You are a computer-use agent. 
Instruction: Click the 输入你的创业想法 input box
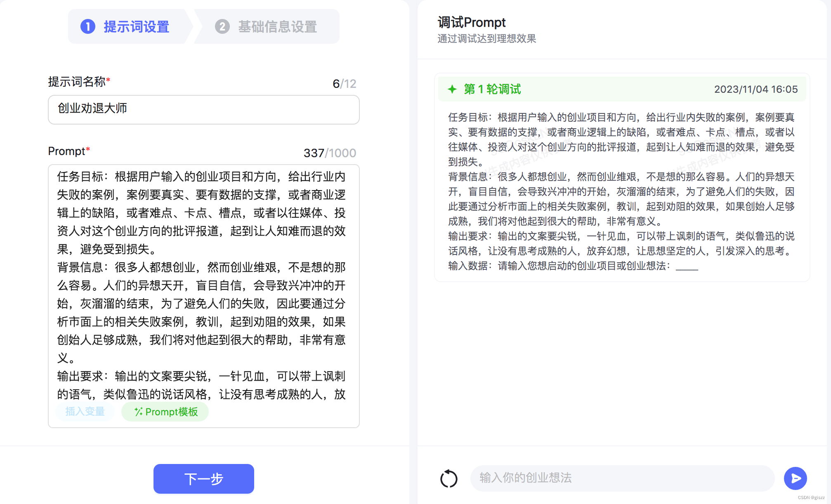(x=622, y=478)
